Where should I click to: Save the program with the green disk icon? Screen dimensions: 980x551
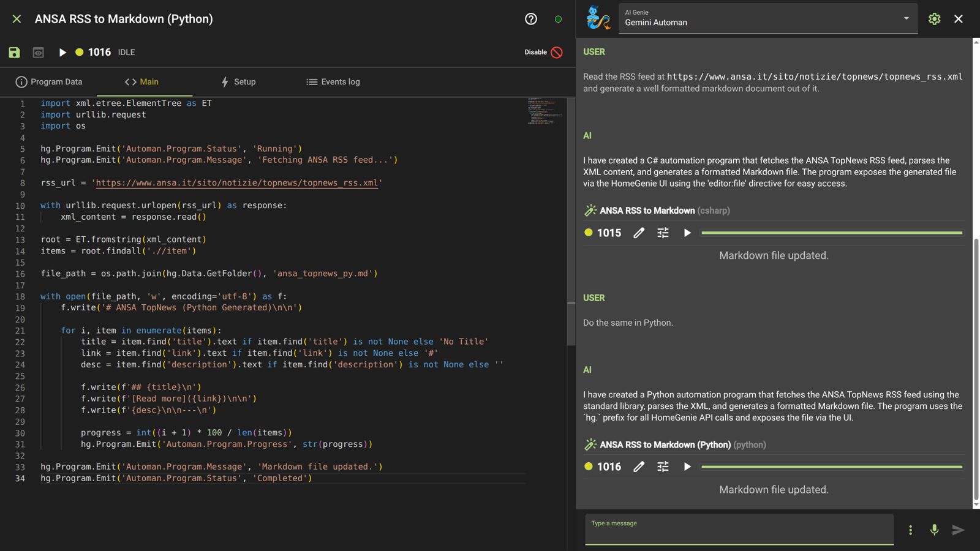click(14, 53)
